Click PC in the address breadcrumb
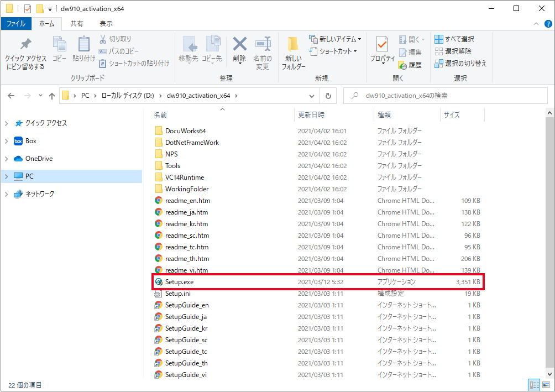Screen dimensions: 555x392 pos(85,96)
